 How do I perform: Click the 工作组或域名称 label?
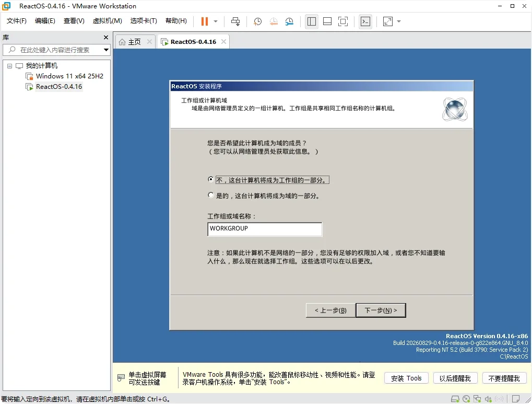pos(231,216)
